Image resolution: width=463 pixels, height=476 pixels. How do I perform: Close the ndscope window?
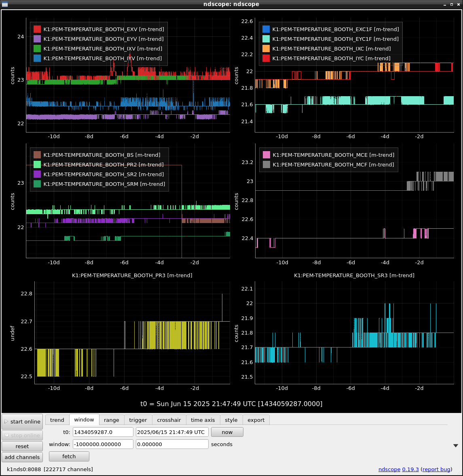pyautogui.click(x=459, y=4)
